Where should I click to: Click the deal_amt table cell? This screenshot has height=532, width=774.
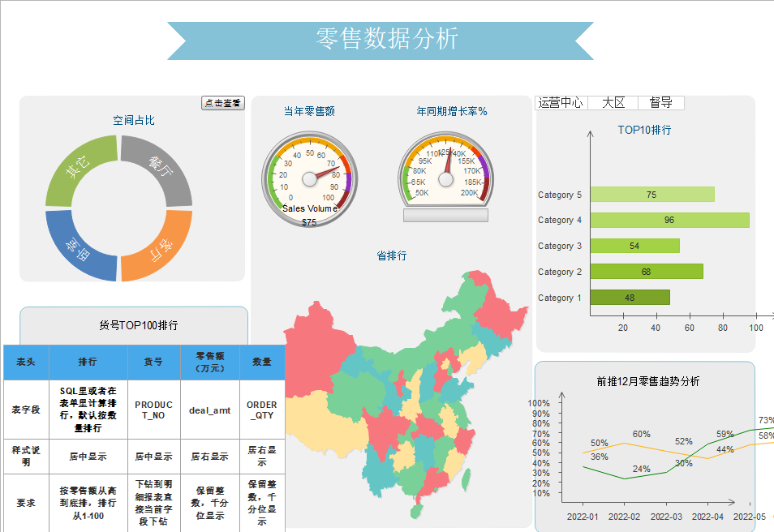210,410
